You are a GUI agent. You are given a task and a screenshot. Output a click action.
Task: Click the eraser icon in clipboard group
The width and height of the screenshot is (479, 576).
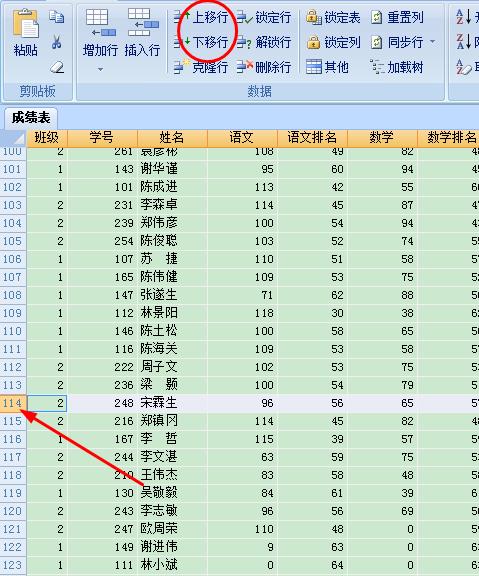(x=57, y=67)
